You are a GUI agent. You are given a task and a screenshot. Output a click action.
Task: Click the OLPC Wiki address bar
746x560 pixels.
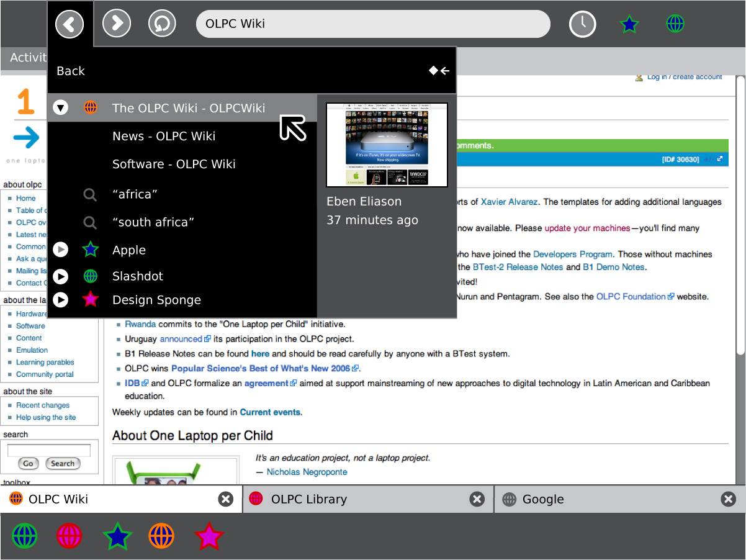[372, 24]
